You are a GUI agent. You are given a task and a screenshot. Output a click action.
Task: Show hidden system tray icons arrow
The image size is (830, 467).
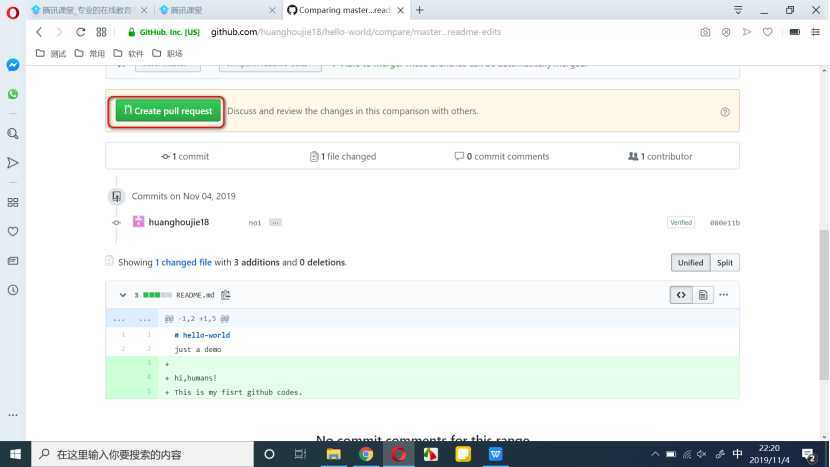pyautogui.click(x=655, y=454)
